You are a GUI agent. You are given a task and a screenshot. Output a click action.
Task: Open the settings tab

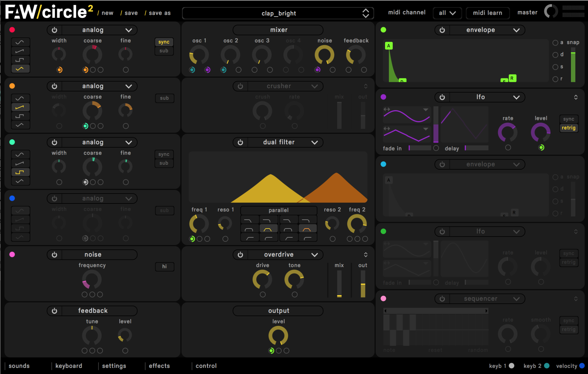(114, 366)
